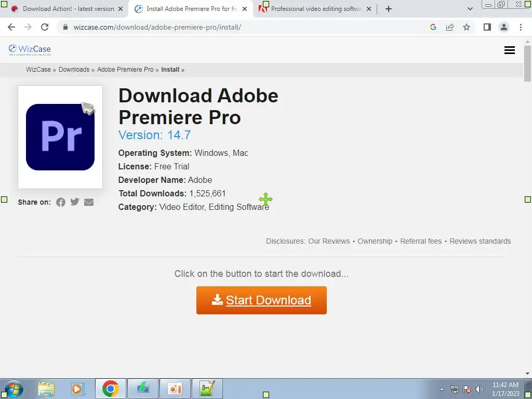Share on Facebook
Viewport: 532px width, 399px height.
(61, 202)
